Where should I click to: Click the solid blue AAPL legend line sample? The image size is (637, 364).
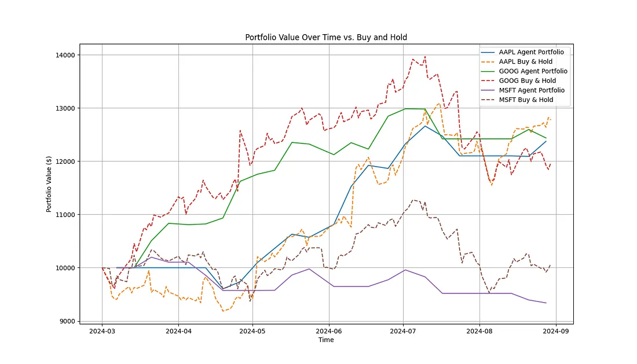click(x=488, y=52)
